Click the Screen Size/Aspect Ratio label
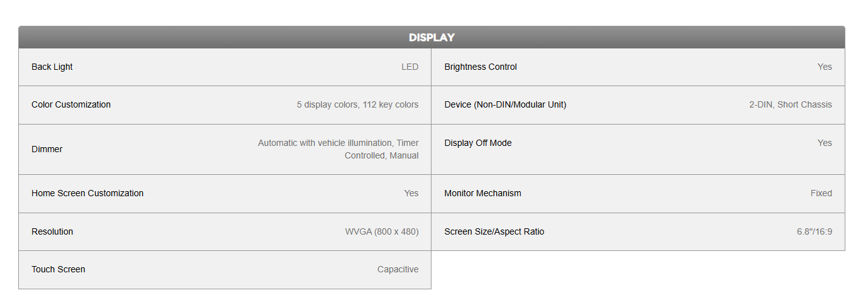 (x=494, y=231)
